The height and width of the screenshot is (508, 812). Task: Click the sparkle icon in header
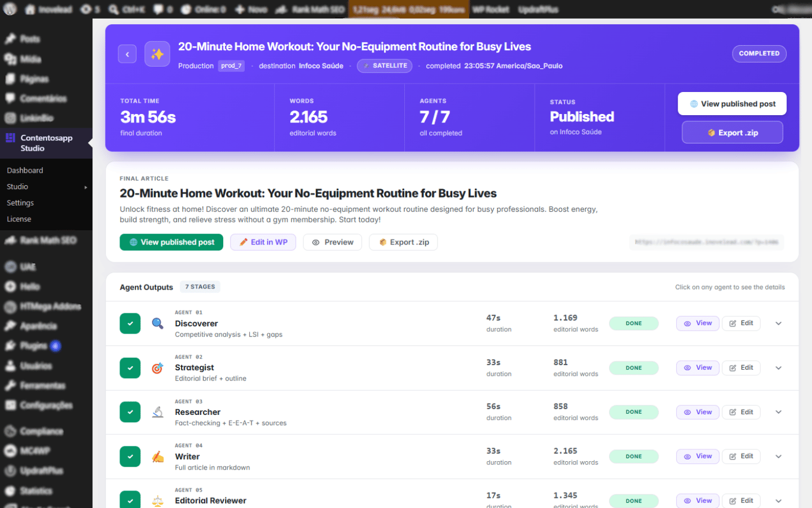(x=157, y=54)
